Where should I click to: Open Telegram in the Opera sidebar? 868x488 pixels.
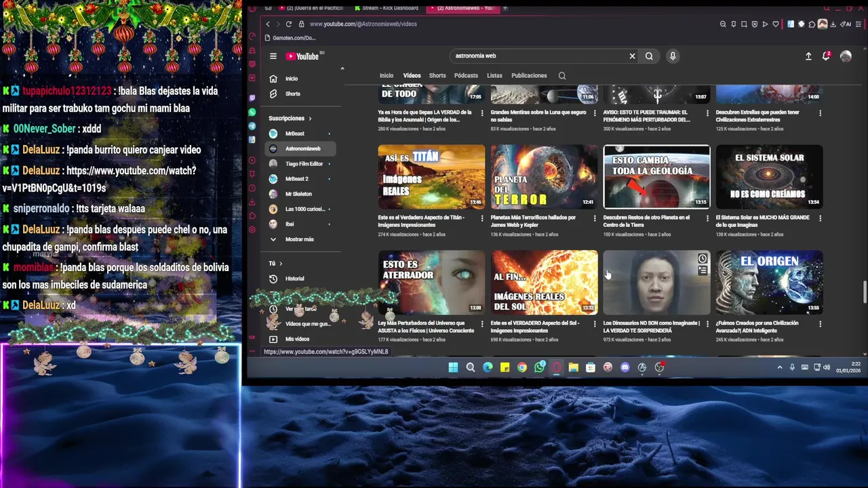point(252,126)
